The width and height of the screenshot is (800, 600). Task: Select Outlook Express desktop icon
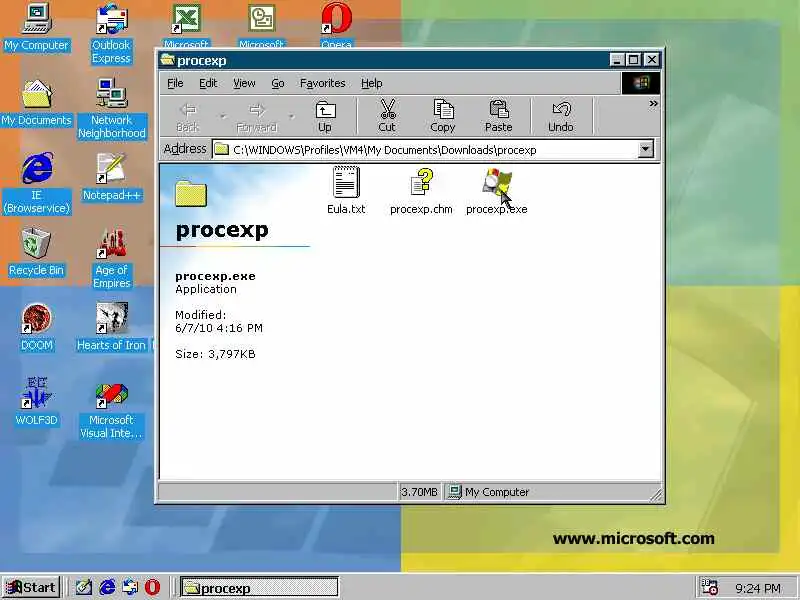(111, 33)
